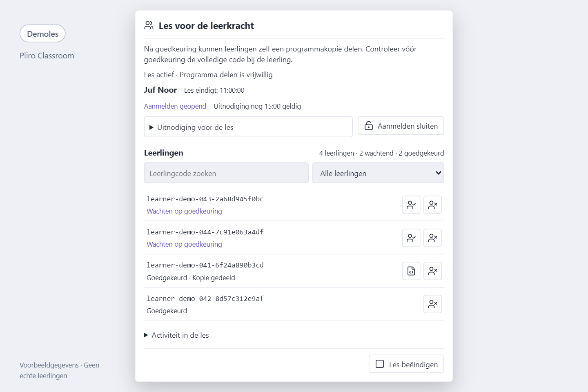Tick the Les beëindigen checkbox

coord(380,364)
